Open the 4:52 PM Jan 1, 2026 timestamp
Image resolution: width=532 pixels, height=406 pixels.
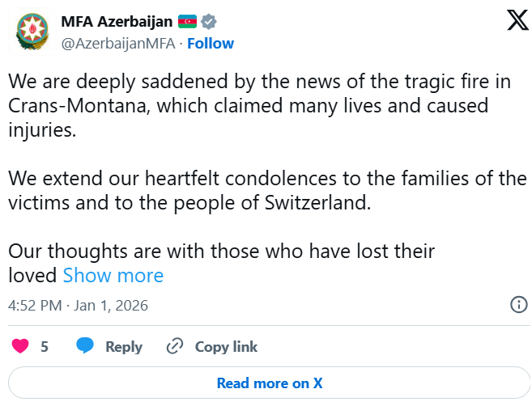point(79,306)
